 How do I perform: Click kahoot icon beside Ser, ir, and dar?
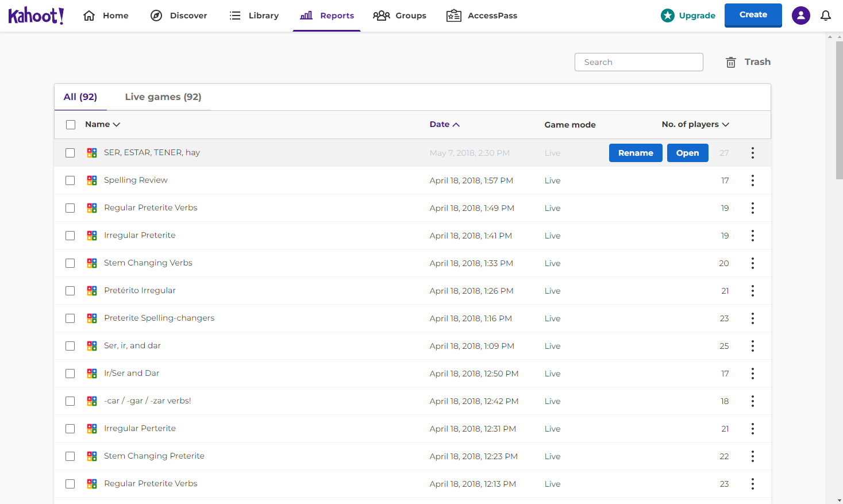click(92, 346)
